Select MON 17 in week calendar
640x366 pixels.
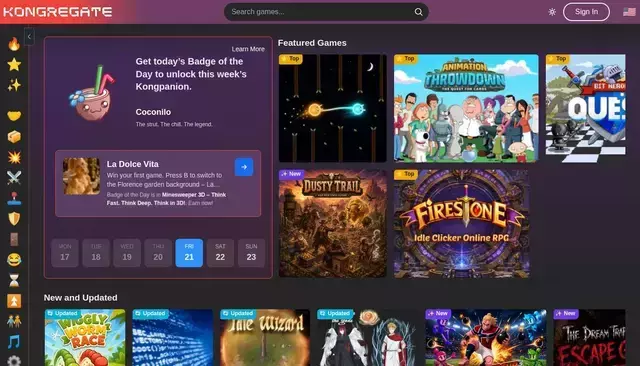coord(65,253)
